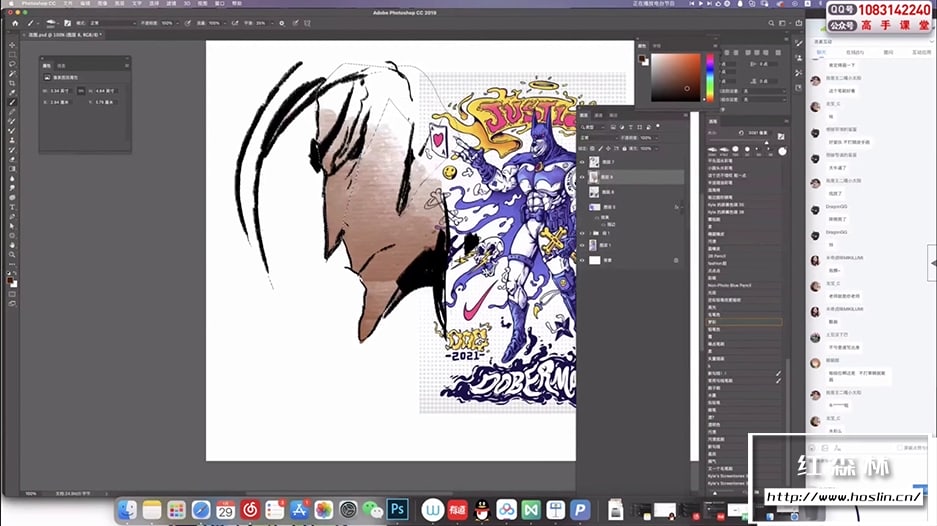
Task: Hide the 背景 background layer eye
Action: 583,260
